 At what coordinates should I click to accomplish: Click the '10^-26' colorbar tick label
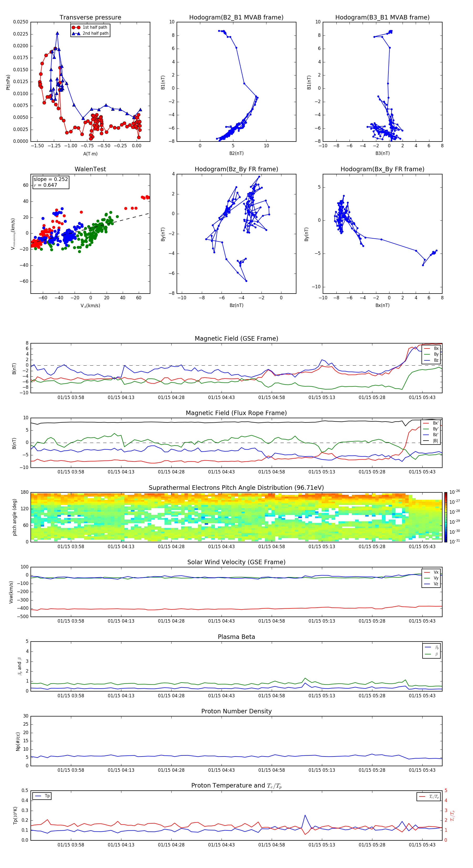point(455,492)
